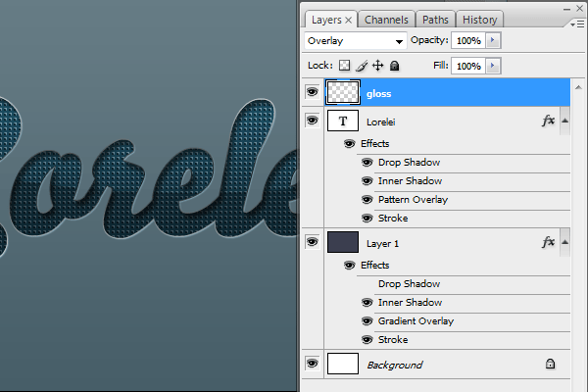The height and width of the screenshot is (392, 588).
Task: Select the layer name Background
Action: pyautogui.click(x=395, y=365)
